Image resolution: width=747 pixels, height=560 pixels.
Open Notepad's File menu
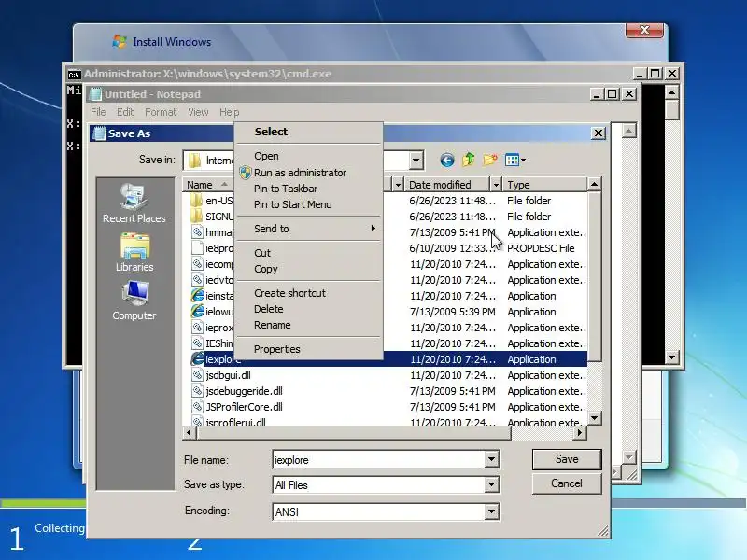[x=98, y=112]
